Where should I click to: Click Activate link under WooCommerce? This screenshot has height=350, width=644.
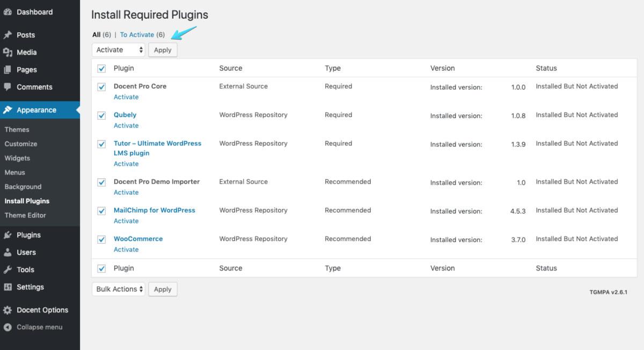[x=126, y=250]
